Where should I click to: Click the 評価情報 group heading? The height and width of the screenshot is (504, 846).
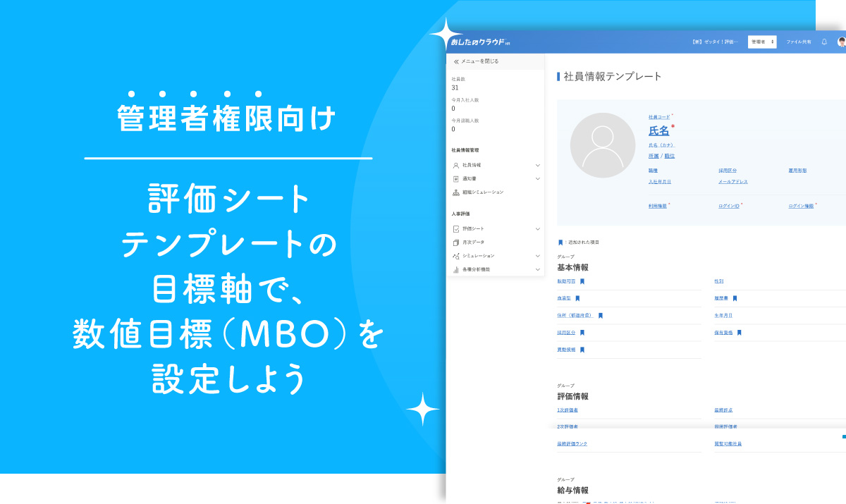tap(572, 397)
